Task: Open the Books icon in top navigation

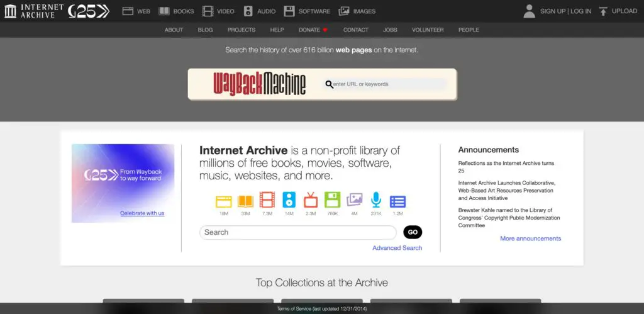Action: click(164, 11)
